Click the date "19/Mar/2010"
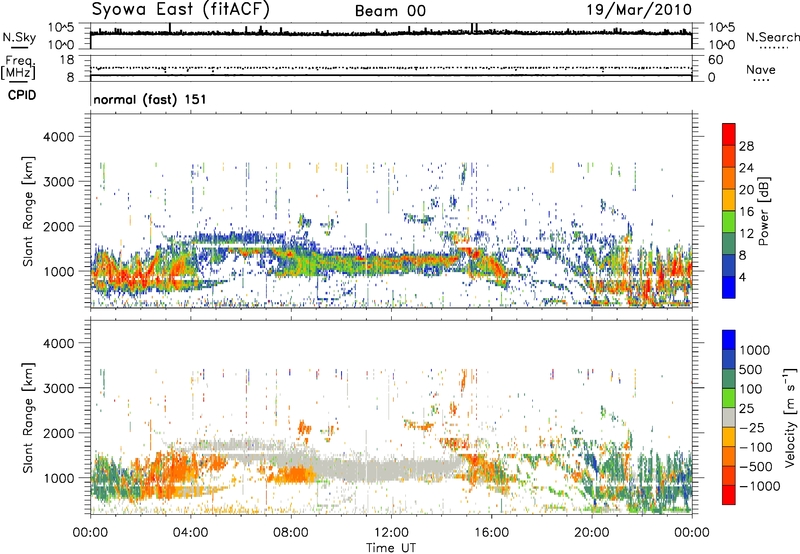 pyautogui.click(x=639, y=9)
